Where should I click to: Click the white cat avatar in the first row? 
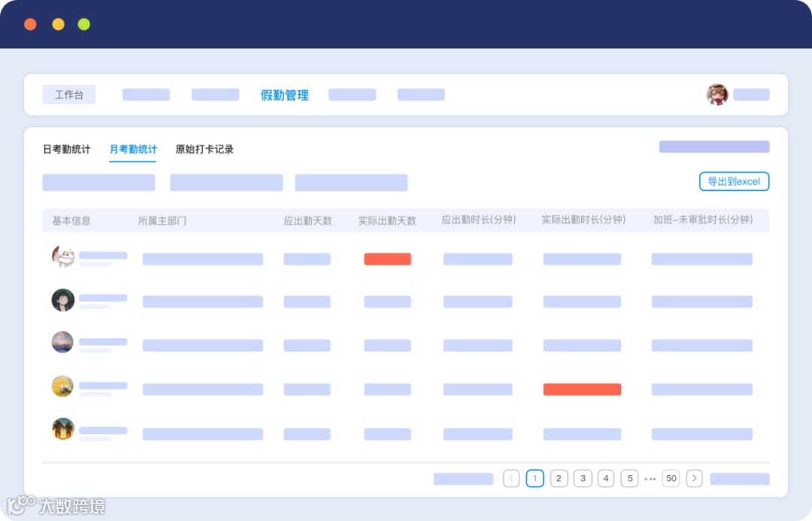(63, 256)
